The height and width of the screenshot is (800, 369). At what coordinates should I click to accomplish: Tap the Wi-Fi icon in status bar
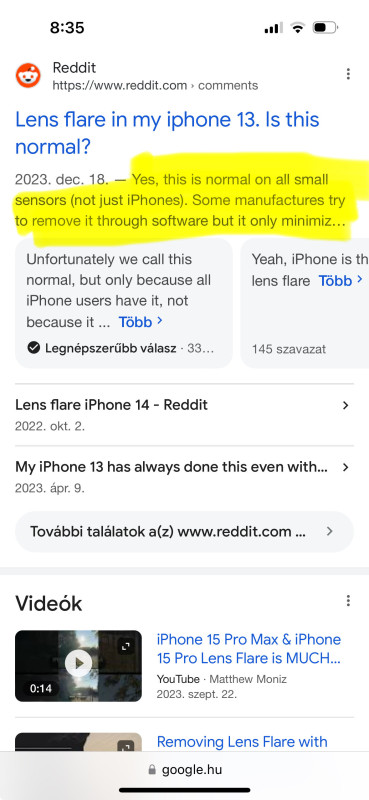pyautogui.click(x=297, y=28)
